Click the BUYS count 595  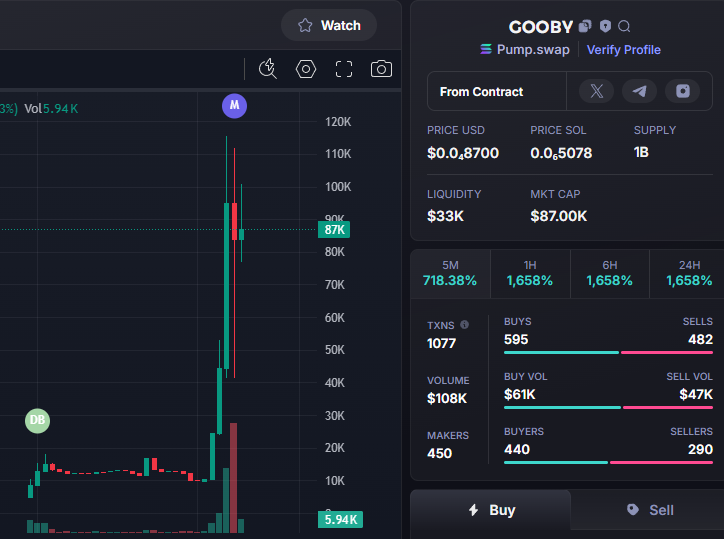coord(516,339)
